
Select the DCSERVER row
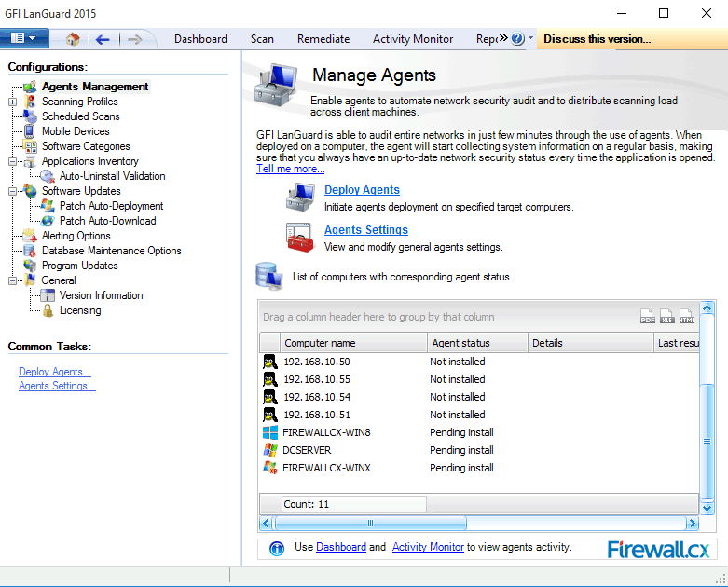tap(479, 450)
